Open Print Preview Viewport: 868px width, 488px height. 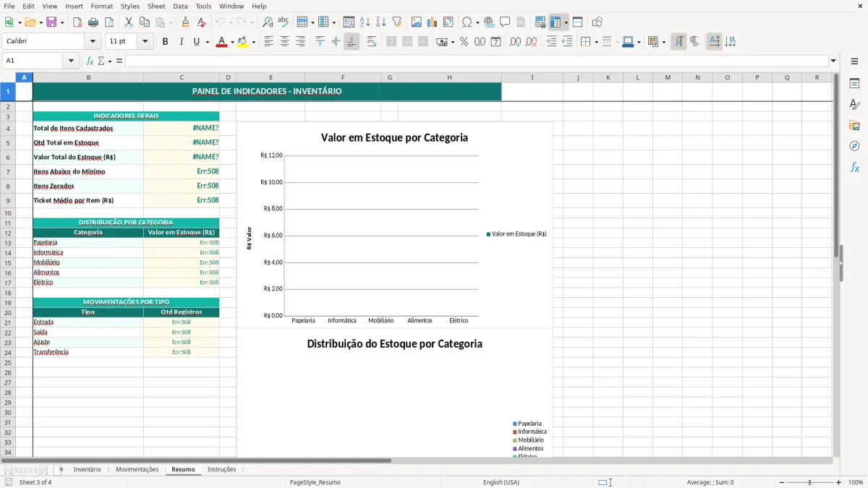pyautogui.click(x=109, y=22)
